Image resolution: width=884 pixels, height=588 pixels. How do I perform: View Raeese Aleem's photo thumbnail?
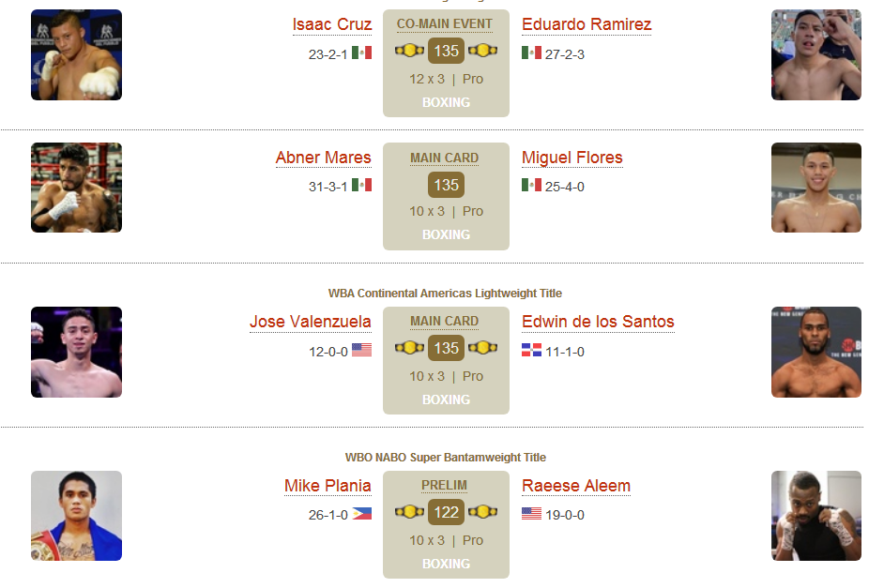[x=815, y=516]
